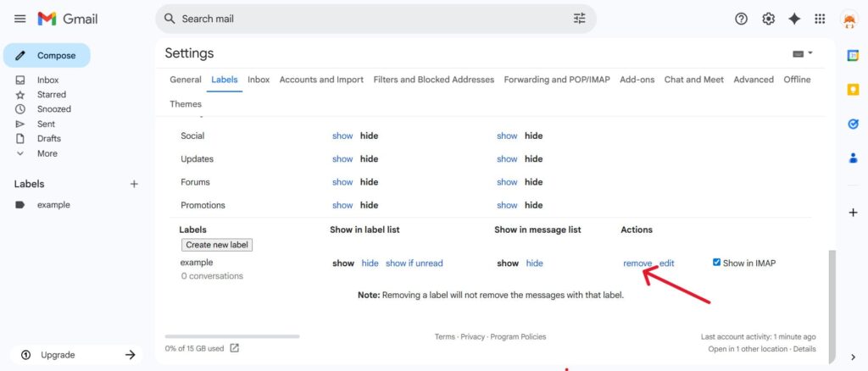
Task: Uncheck the Show in IMAP checkbox
Action: pyautogui.click(x=717, y=263)
